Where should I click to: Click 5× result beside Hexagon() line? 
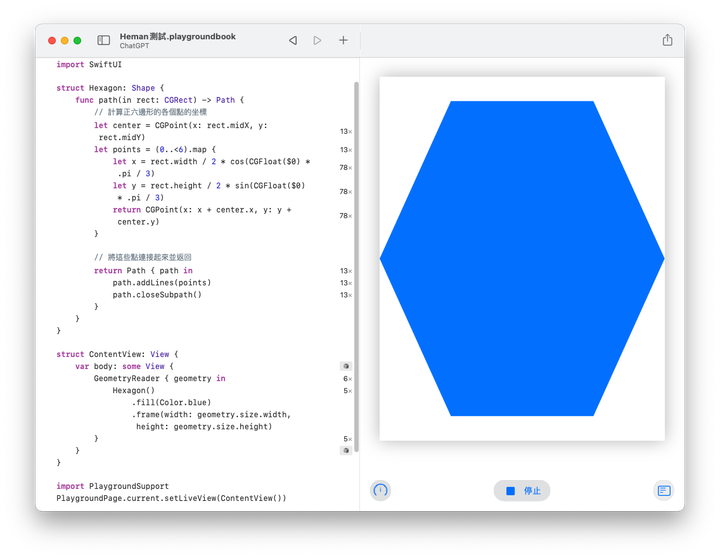click(x=347, y=391)
